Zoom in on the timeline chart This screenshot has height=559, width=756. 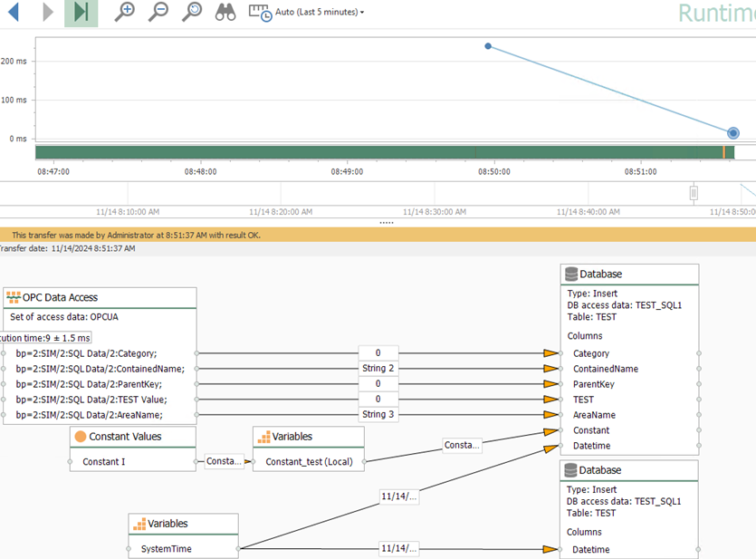pos(125,13)
